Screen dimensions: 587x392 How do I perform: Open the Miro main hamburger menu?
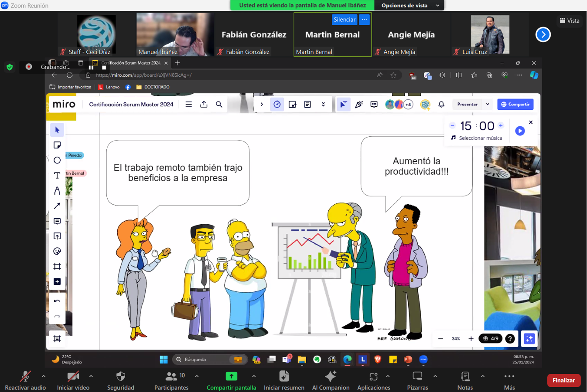[x=188, y=105]
